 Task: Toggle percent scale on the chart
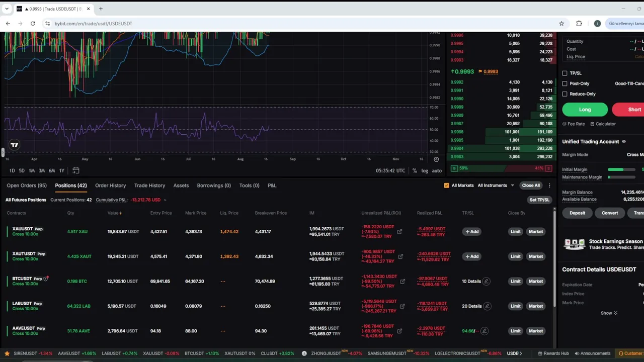tap(415, 171)
